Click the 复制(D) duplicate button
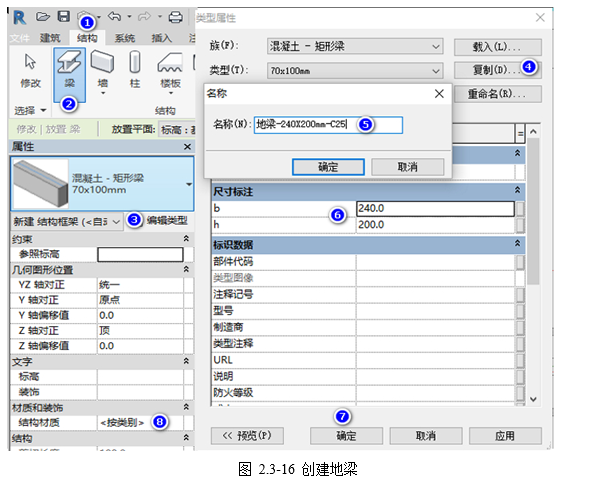This screenshot has width=591, height=484. click(498, 70)
